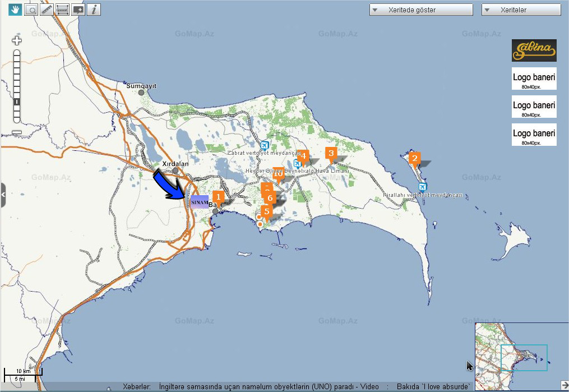Image resolution: width=569 pixels, height=392 pixels.
Task: Choose the area measurement tool
Action: [62, 9]
